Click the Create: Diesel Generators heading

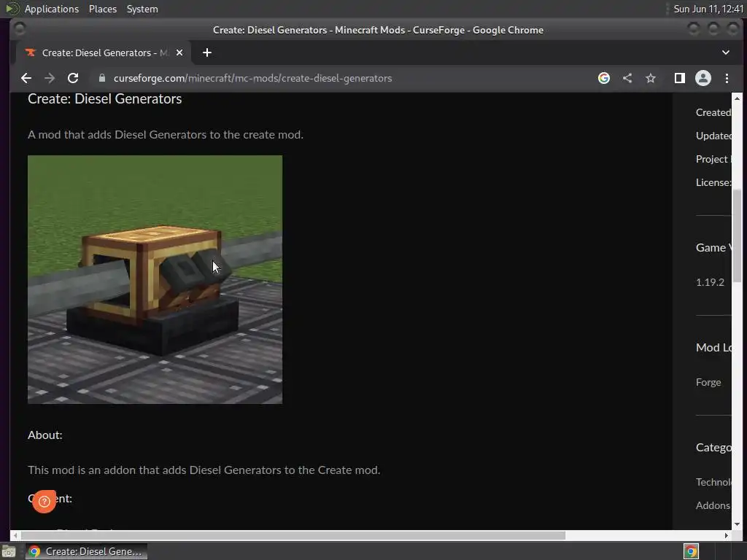(x=105, y=98)
